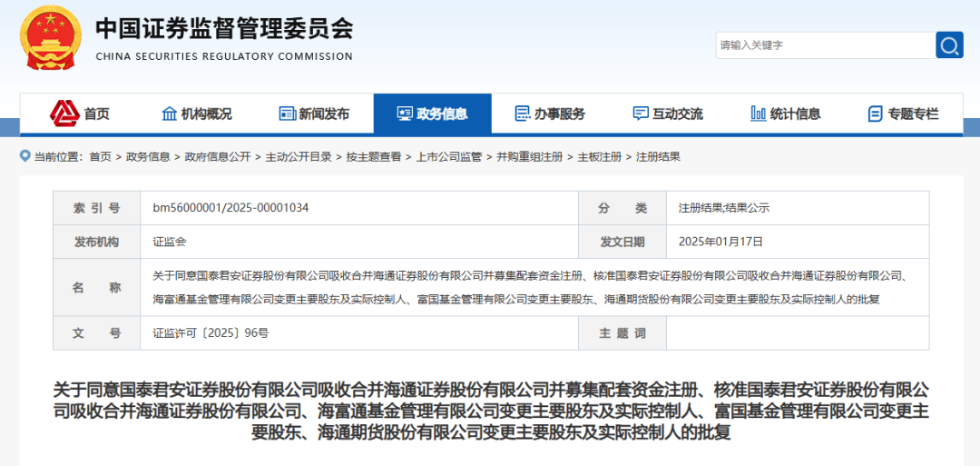Click the monitor icon next to 政务信息
Screen dimensions: 980x466
[x=405, y=114]
